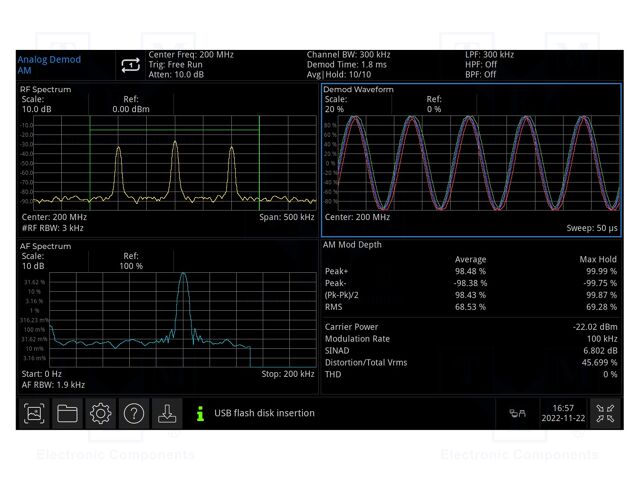Click the continuous sweep loop icon
640x480 pixels.
pyautogui.click(x=130, y=65)
